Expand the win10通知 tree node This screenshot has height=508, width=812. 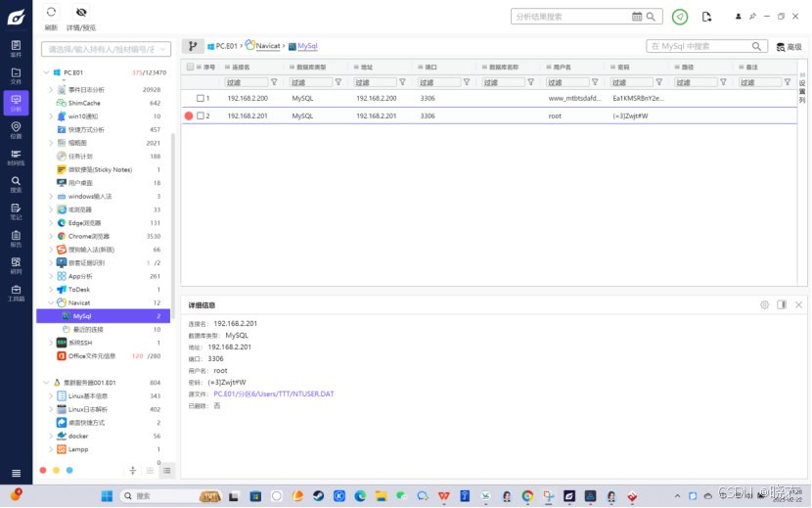coord(51,116)
